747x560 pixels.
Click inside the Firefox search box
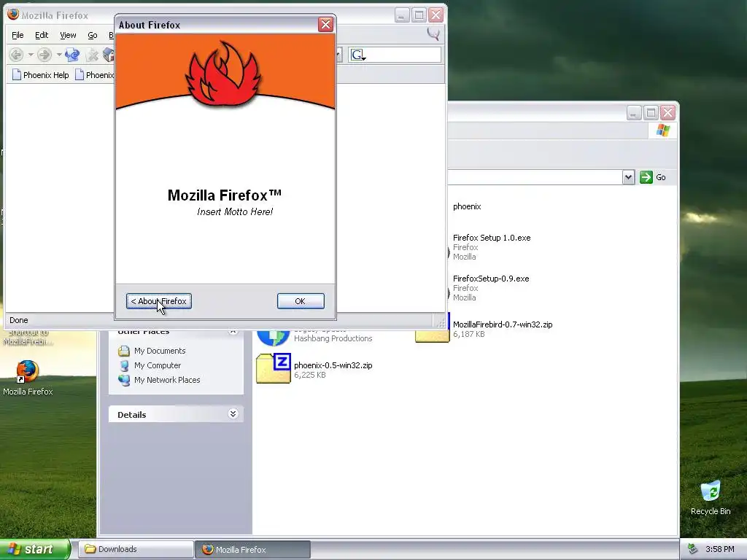tap(403, 55)
